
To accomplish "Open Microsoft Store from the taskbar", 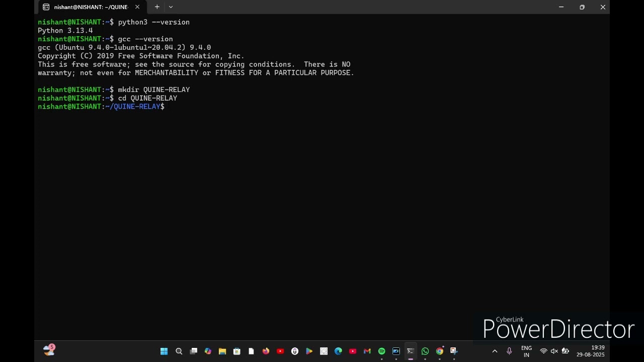I will click(x=236, y=351).
